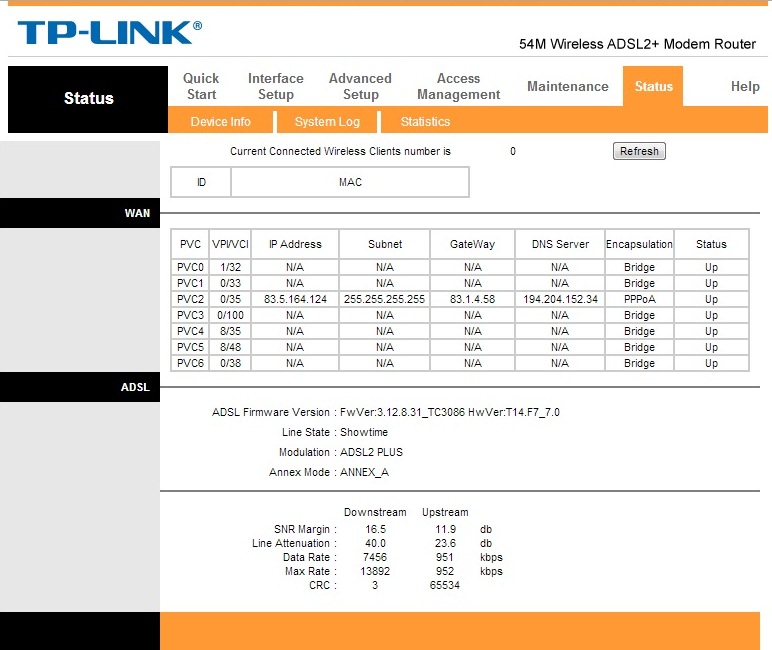Select the orange Status tab
772x650 pixels.
653,86
